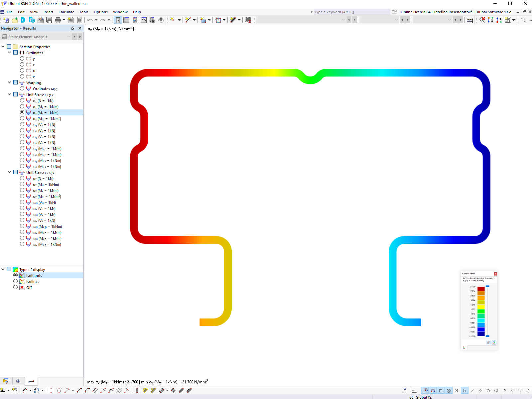Collapse the Unit Stresses u,v node
This screenshot has width=532, height=399.
10,172
